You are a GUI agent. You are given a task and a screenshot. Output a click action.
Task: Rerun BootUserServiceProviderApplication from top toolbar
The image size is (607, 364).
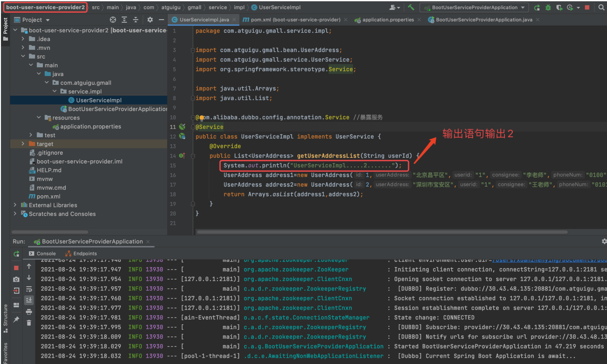pos(537,7)
